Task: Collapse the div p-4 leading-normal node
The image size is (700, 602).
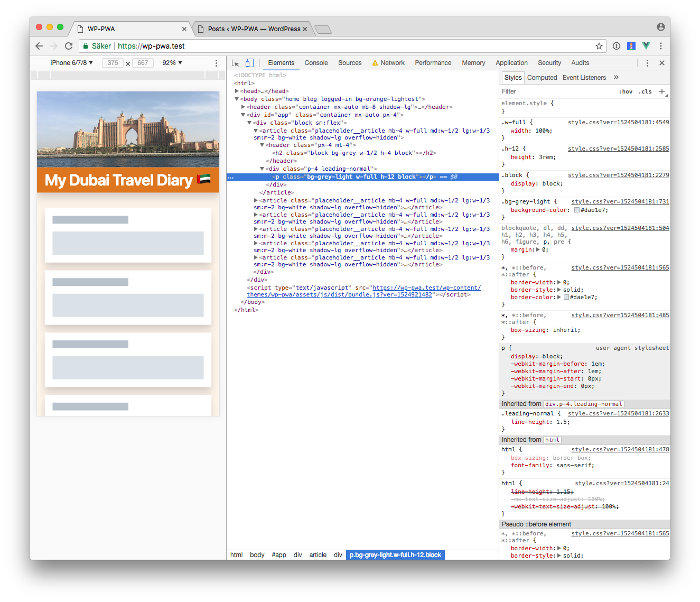Action: tap(262, 169)
